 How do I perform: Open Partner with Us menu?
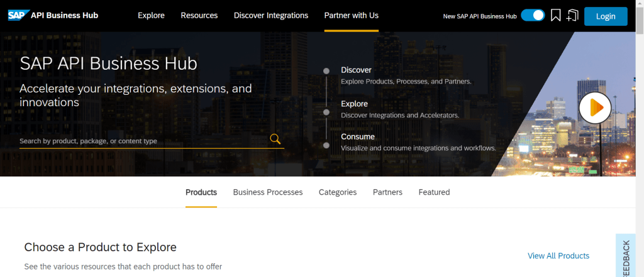pyautogui.click(x=352, y=16)
